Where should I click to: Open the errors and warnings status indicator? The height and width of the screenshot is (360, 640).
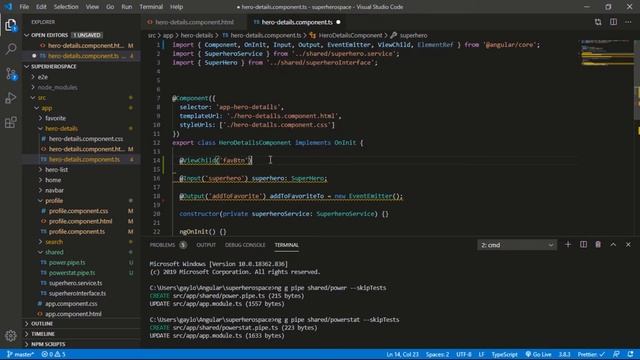pos(53,354)
